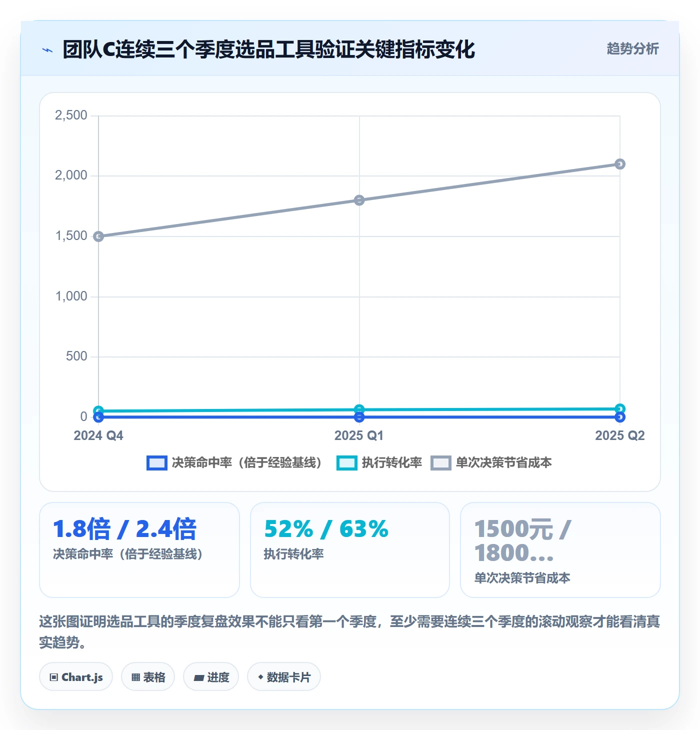Select the gray data point at 2025 Q1
This screenshot has width=700, height=730.
point(359,200)
